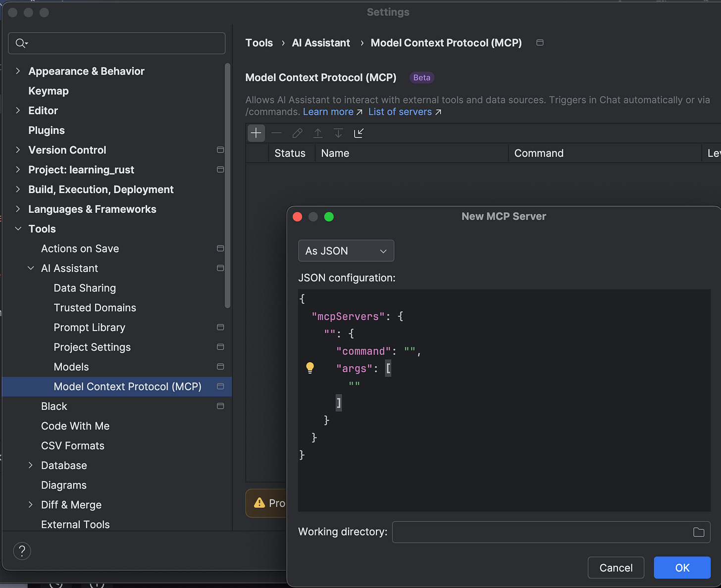Click the OK button

(682, 568)
